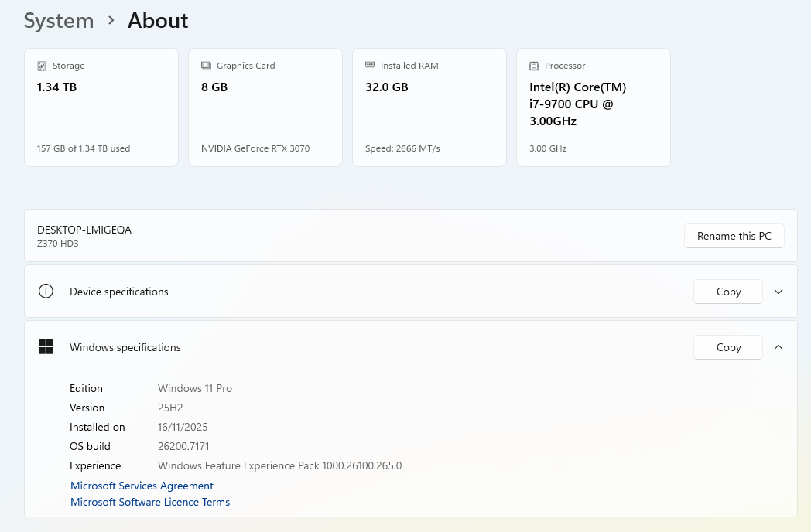Click the Processor chip icon
Viewport: 811px width, 532px height.
(534, 66)
